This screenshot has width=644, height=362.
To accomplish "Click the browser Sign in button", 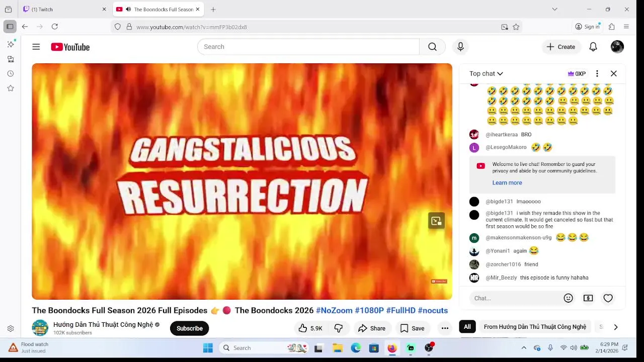I will click(588, 27).
